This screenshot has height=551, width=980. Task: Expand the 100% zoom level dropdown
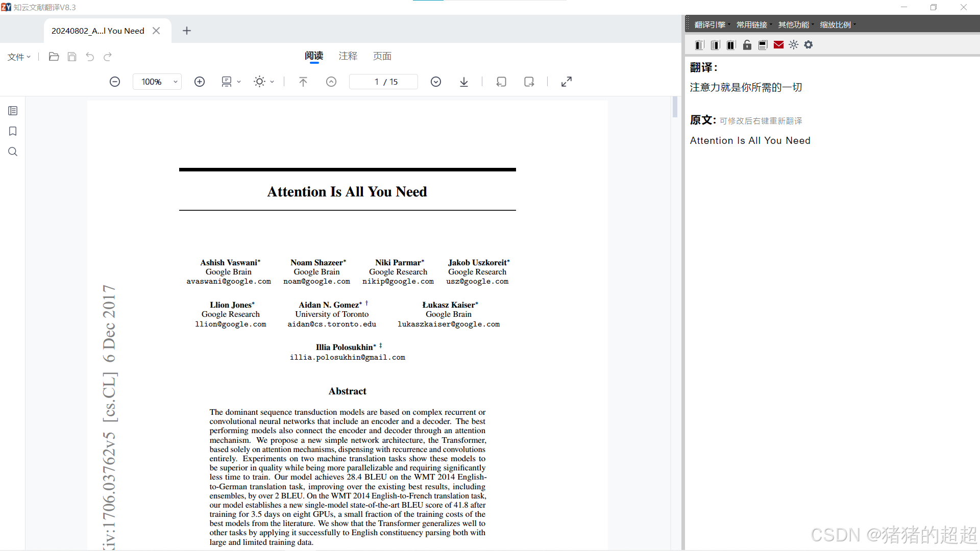point(175,82)
